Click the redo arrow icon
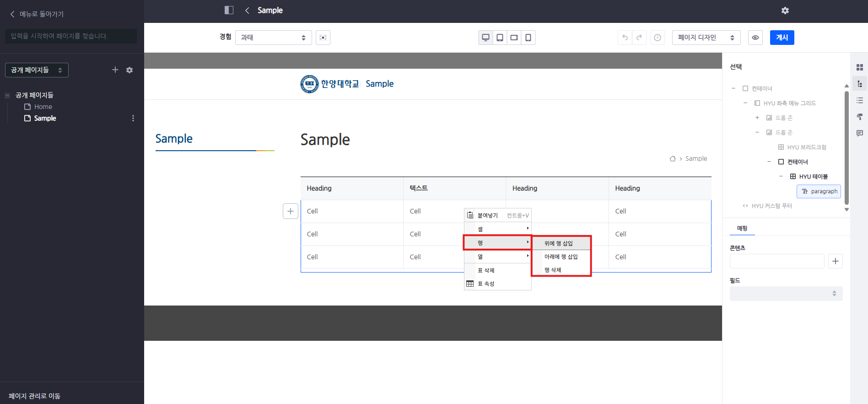Viewport: 868px width, 404px height. coord(639,38)
